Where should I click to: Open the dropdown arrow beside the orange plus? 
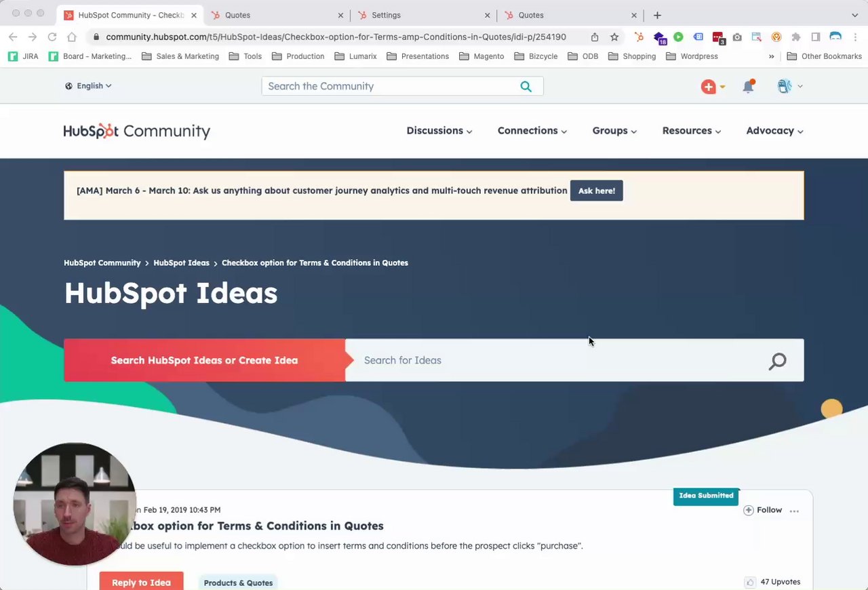coord(722,87)
